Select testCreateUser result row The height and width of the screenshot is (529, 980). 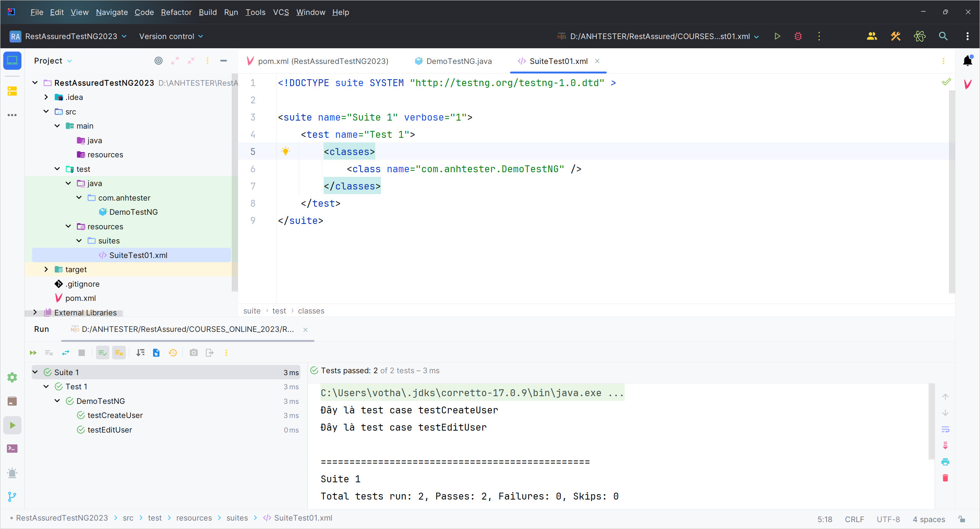(x=166, y=415)
